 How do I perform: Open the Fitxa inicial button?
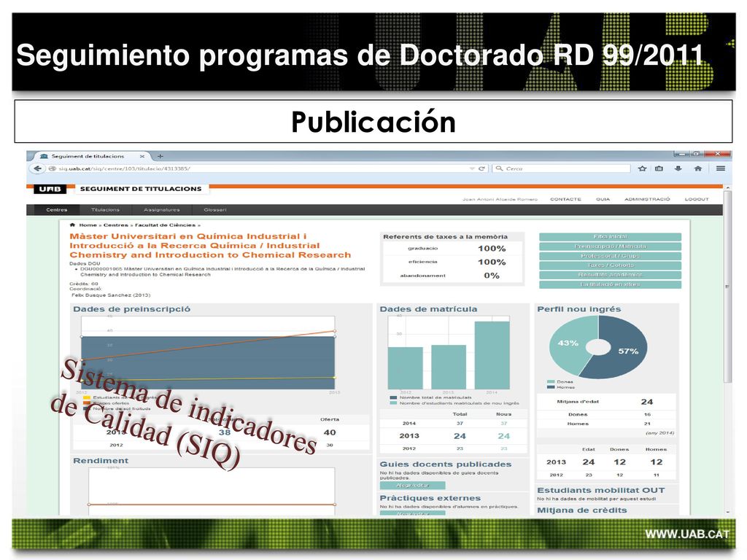[x=611, y=237]
